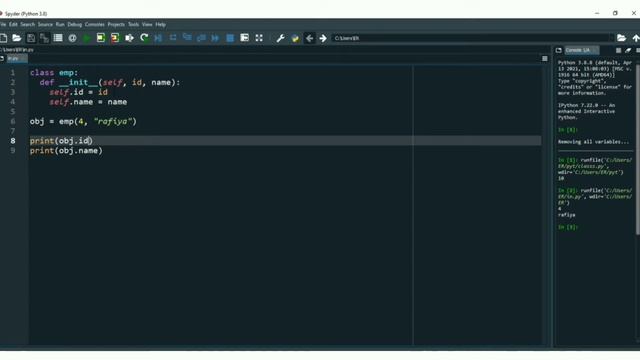Open the Consoles menu
This screenshot has width=640, height=360.
(95, 24)
